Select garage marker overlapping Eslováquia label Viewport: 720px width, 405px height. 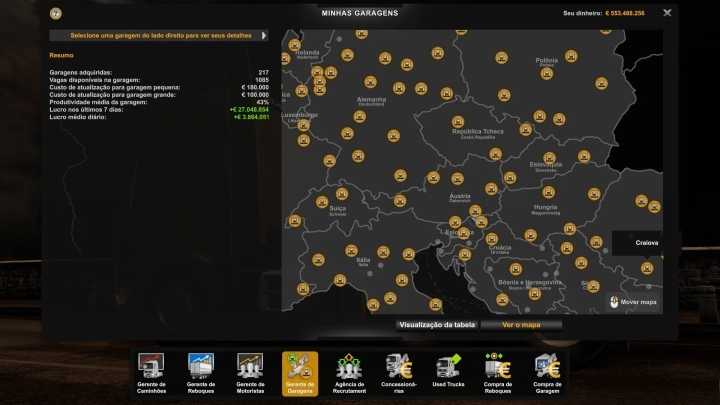pos(550,159)
